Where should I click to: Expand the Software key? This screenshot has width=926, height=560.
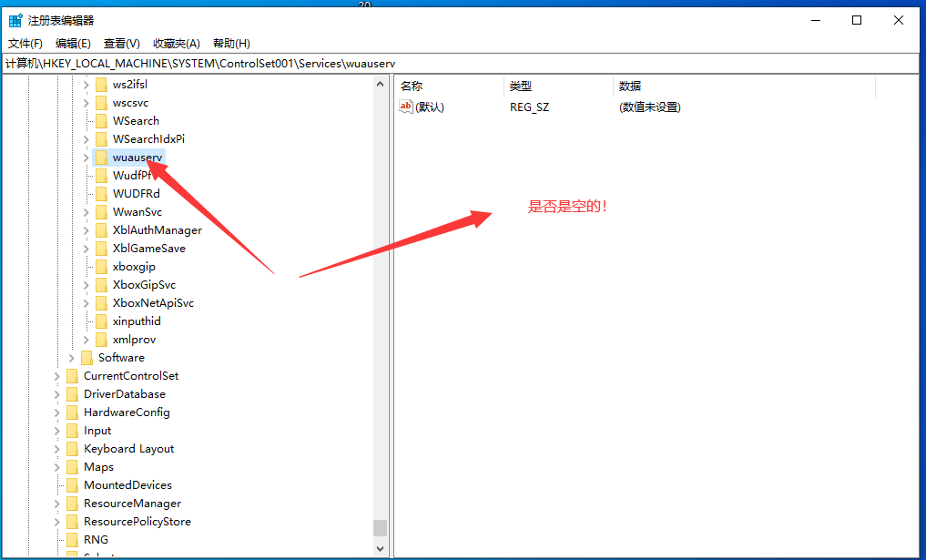[71, 358]
